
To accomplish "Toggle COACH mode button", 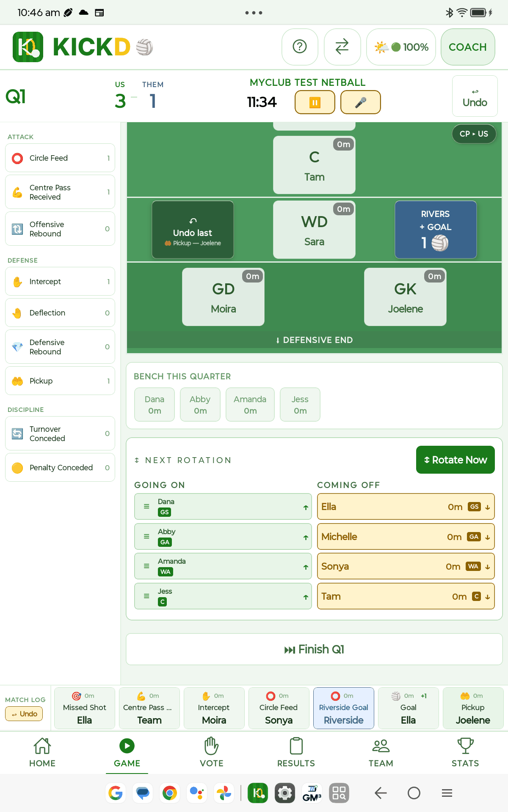I will point(468,47).
